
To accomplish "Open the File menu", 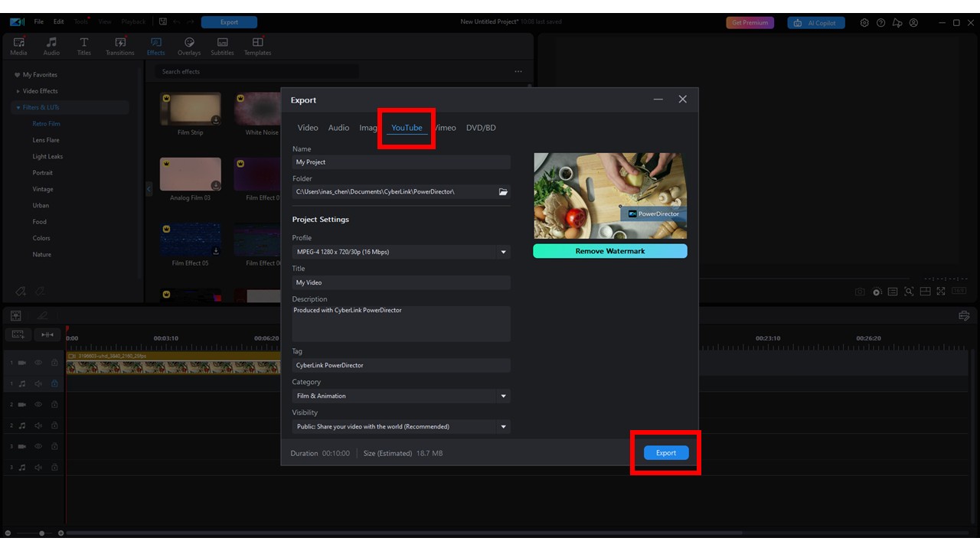I will pos(38,22).
